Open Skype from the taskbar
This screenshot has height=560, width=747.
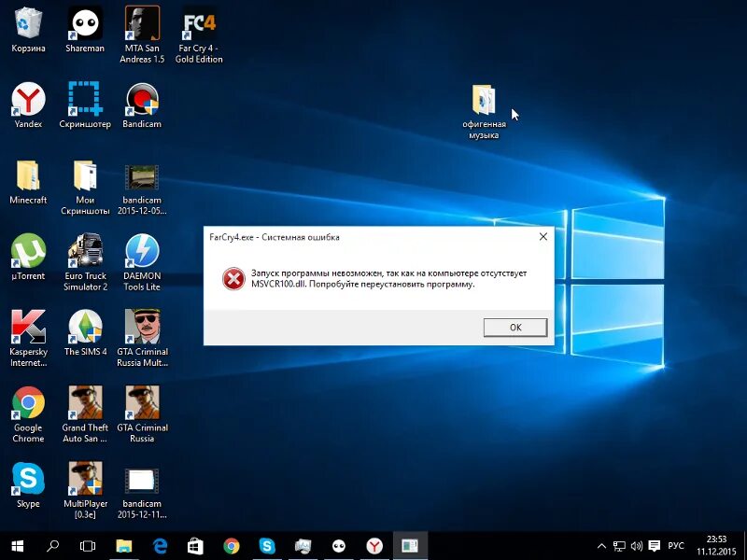(267, 546)
